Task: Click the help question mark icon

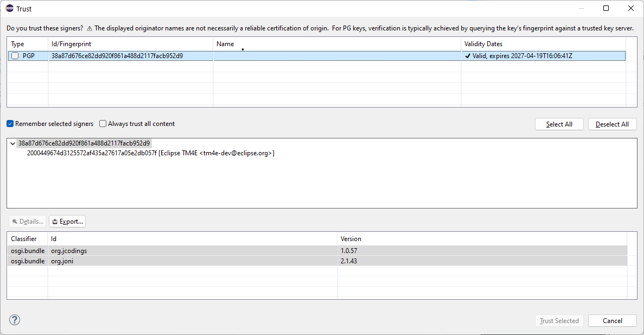Action: (x=15, y=320)
